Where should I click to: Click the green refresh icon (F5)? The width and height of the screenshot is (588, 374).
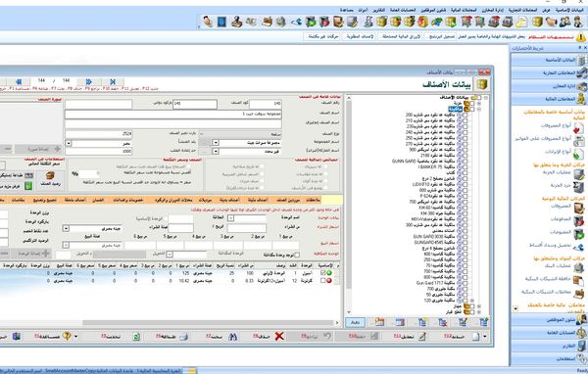[136, 337]
